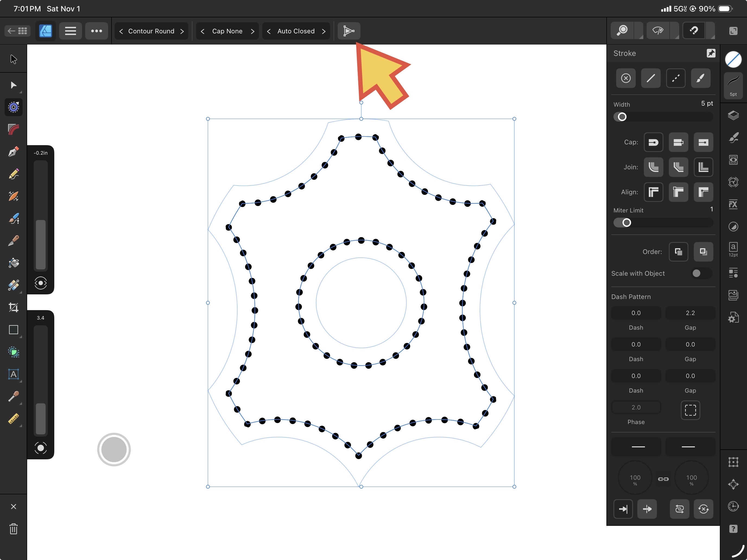Click Bake Appearance toolbar icon
The height and width of the screenshot is (560, 747).
click(349, 31)
